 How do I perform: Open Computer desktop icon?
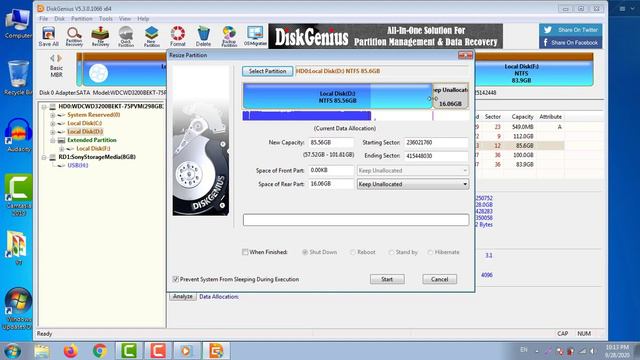pyautogui.click(x=18, y=24)
